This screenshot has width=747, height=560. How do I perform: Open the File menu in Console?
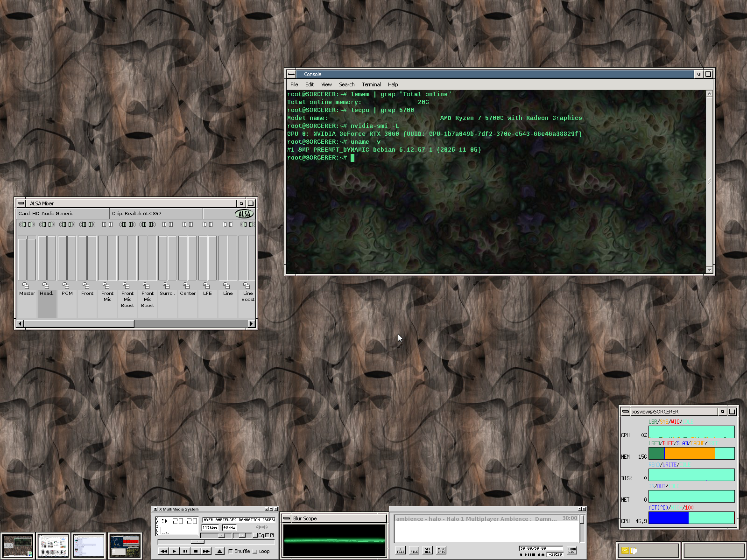tap(294, 84)
